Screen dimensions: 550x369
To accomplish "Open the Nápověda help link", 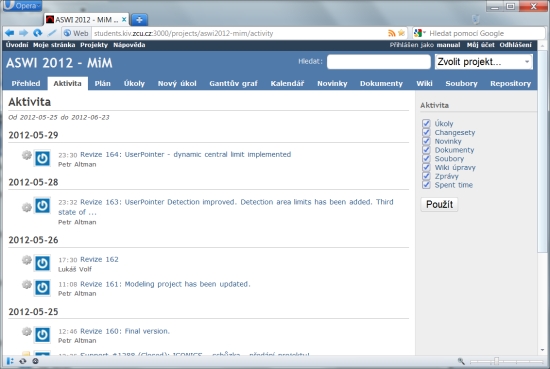I will click(129, 45).
